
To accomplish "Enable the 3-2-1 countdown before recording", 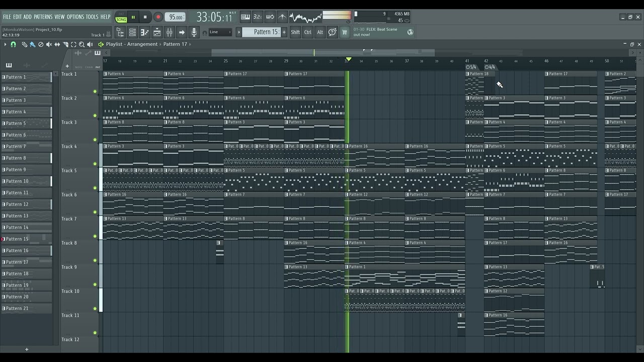I will (257, 17).
